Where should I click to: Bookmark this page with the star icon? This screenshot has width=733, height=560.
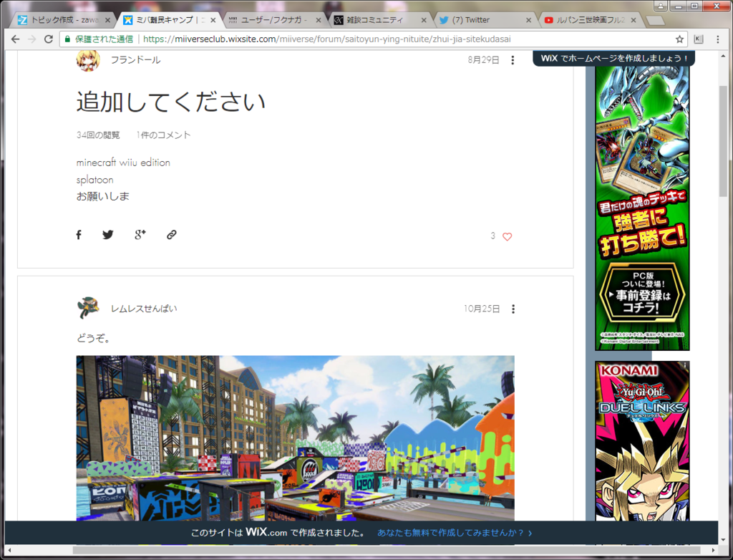tap(680, 39)
